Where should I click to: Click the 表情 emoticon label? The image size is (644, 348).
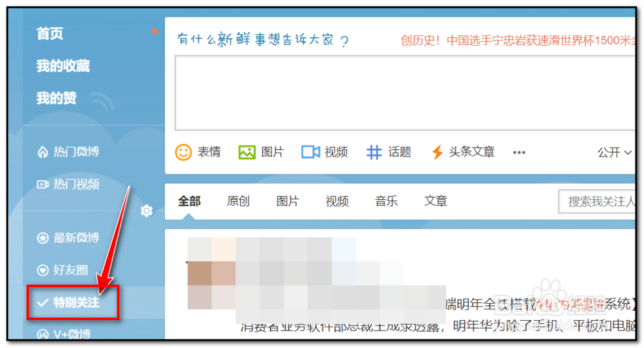(209, 152)
